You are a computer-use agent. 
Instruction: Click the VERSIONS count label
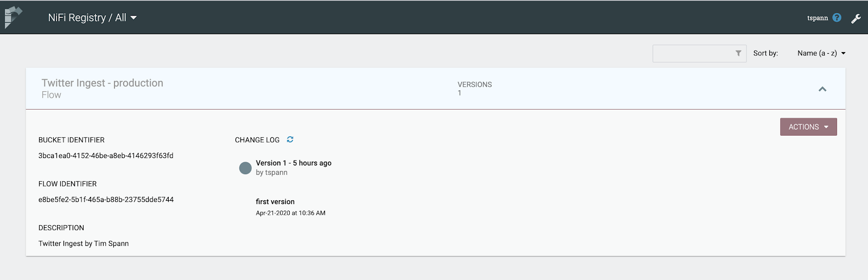[475, 85]
